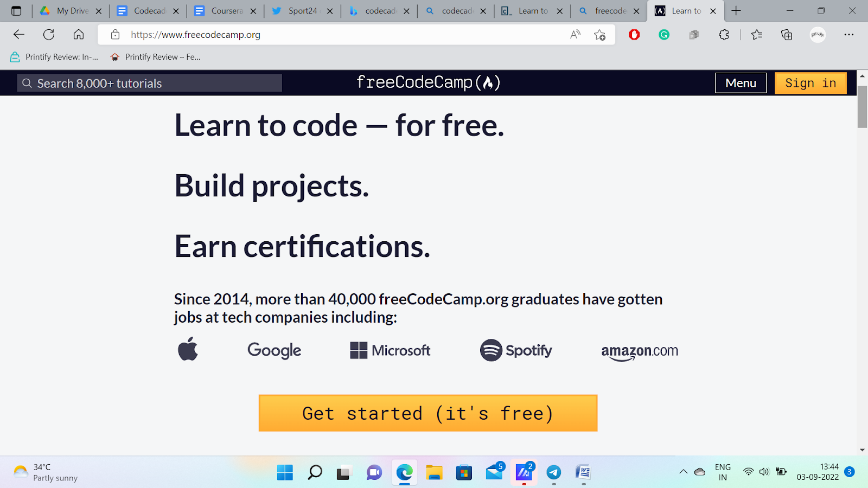Open the Extensions puzzle menu
This screenshot has height=488, width=868.
point(724,35)
